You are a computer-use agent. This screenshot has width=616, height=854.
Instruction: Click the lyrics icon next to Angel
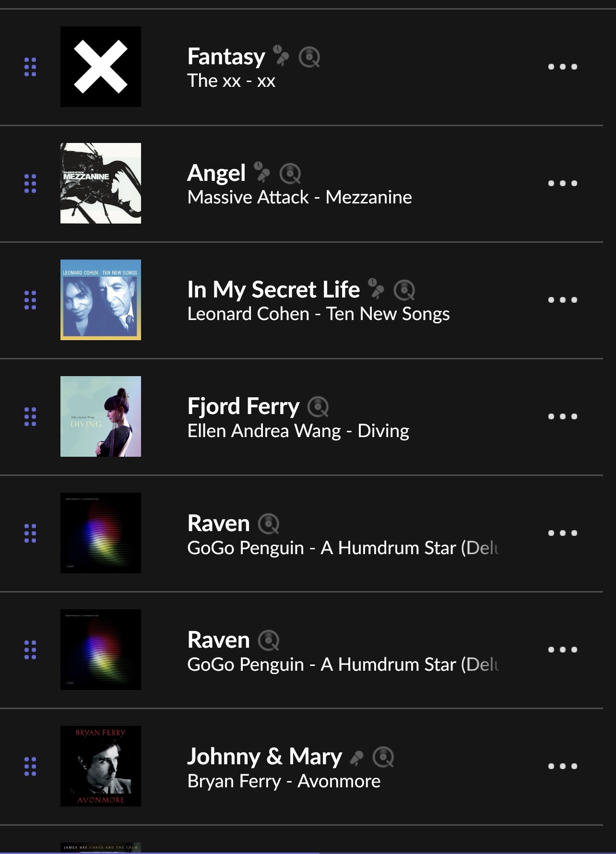click(262, 172)
